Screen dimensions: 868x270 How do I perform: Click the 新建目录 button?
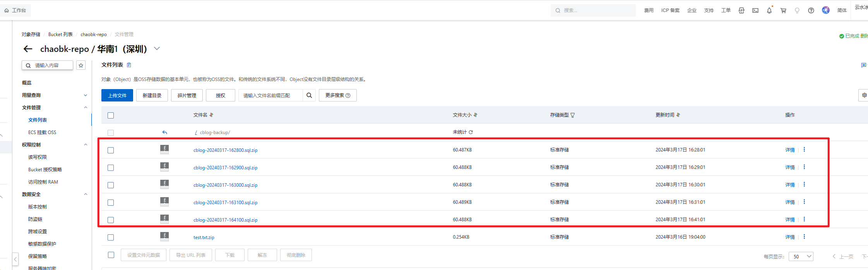(x=152, y=95)
